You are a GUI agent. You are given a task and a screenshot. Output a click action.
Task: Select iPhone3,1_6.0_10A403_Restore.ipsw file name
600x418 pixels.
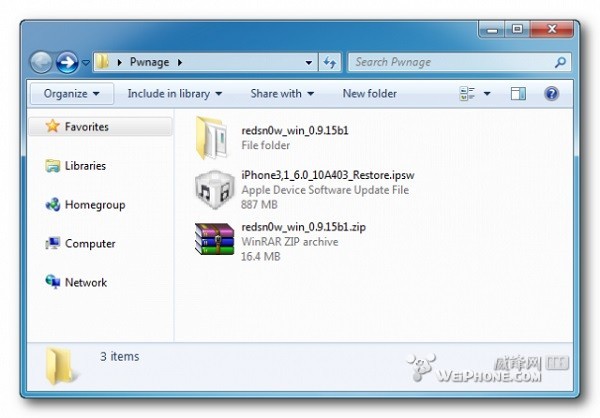[x=328, y=175]
